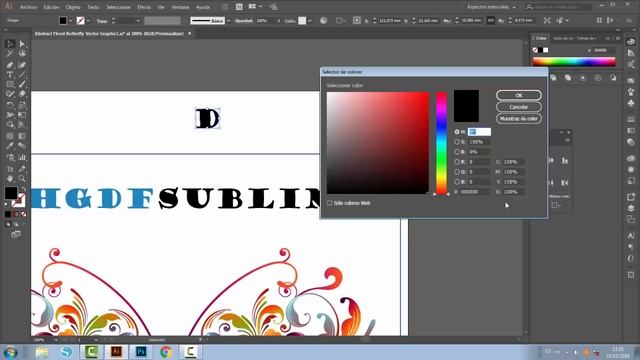Screen dimensions: 640x360
Task: Click the color saturation field square
Action: coord(378,143)
